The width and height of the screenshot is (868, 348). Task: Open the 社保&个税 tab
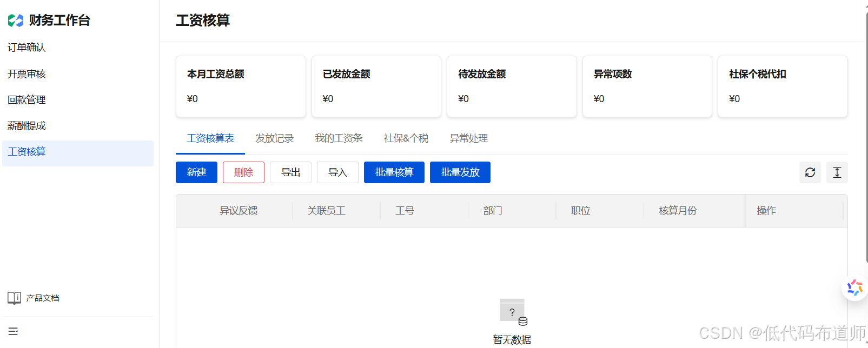[406, 138]
